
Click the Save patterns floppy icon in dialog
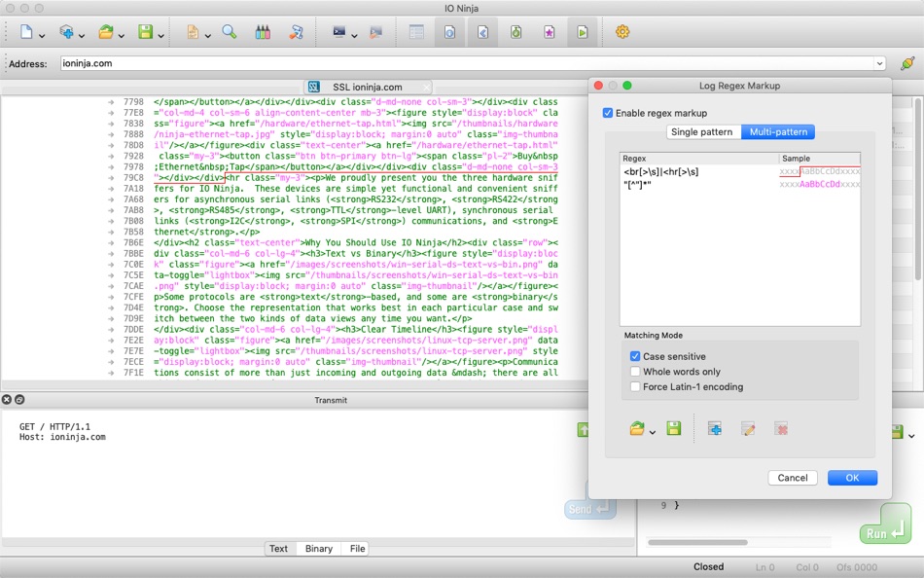point(674,428)
